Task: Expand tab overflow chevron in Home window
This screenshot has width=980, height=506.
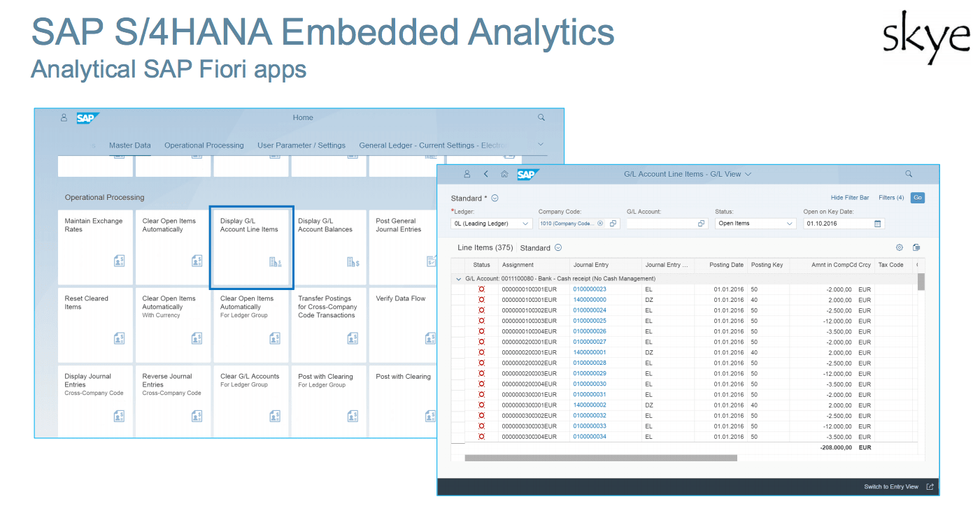Action: pyautogui.click(x=540, y=145)
